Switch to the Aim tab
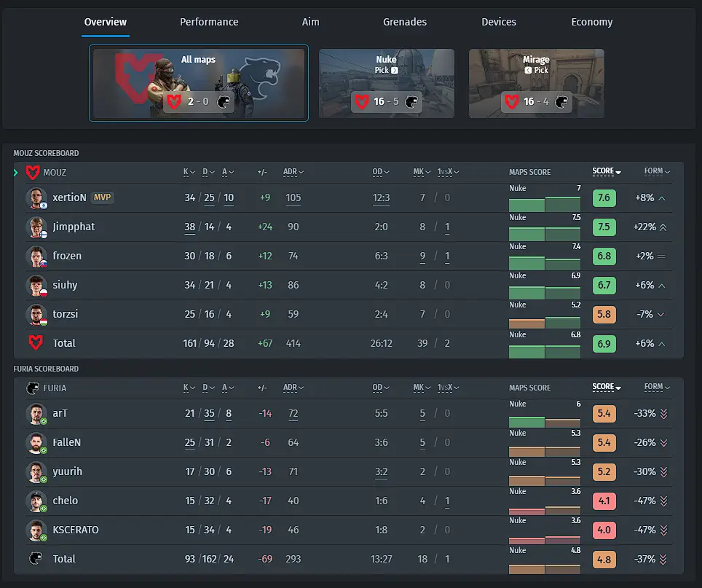The height and width of the screenshot is (588, 702). click(x=310, y=22)
